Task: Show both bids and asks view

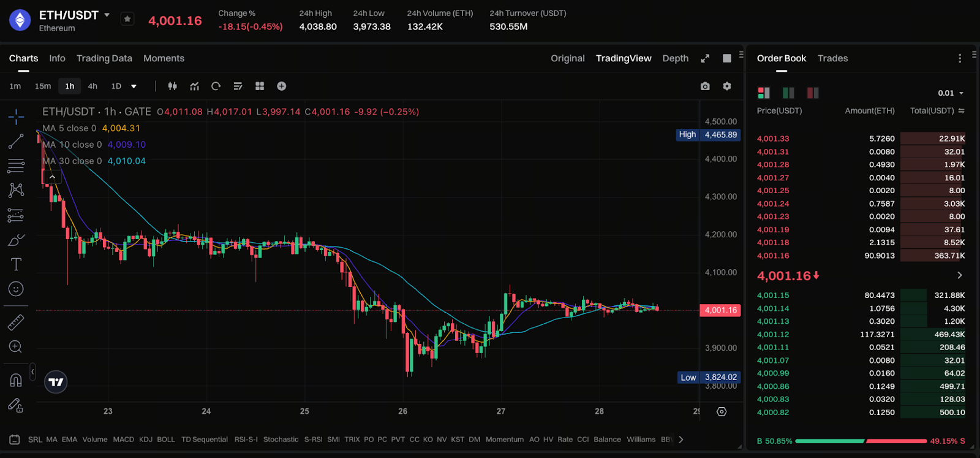Action: tap(764, 93)
